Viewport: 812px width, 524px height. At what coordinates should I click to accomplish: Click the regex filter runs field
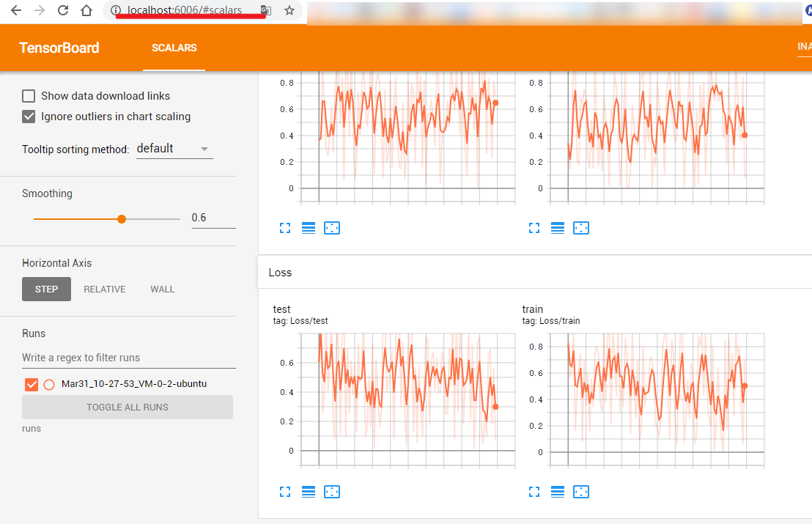pos(129,358)
